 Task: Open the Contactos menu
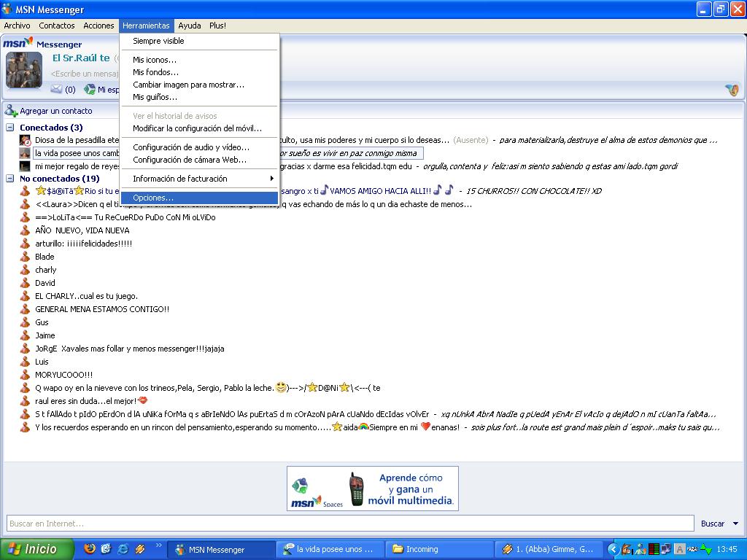point(57,26)
